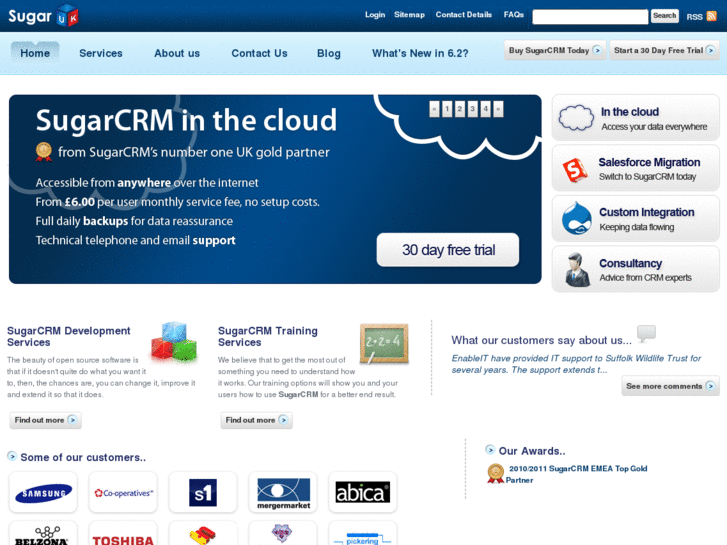Image resolution: width=727 pixels, height=545 pixels.
Task: Select slide 2 in banner pager
Action: [x=459, y=109]
